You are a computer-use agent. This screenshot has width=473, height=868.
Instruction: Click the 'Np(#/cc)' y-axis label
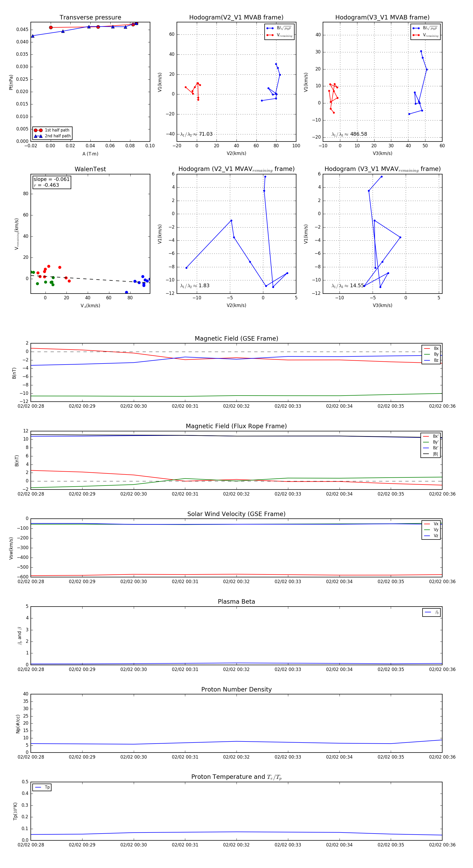[x=18, y=724]
